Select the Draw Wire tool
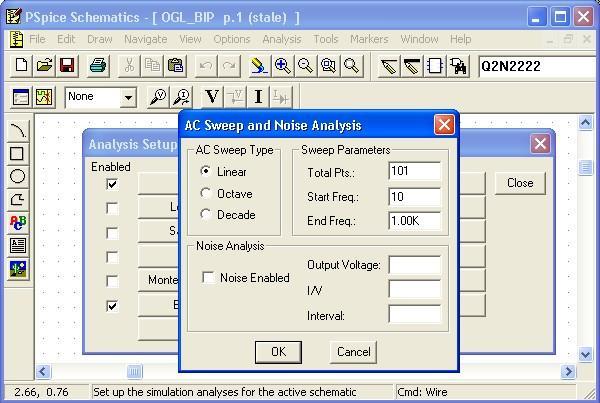Viewport: 600px width, 403px height. 389,65
